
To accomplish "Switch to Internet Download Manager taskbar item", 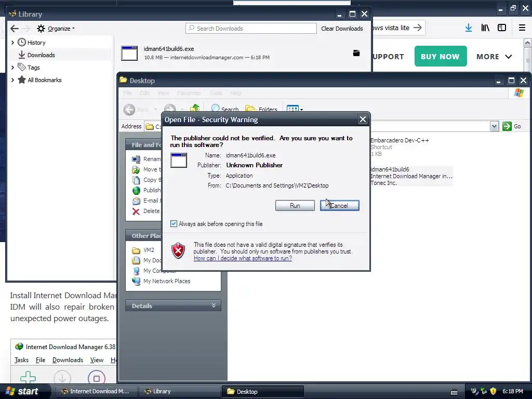I will click(x=95, y=391).
